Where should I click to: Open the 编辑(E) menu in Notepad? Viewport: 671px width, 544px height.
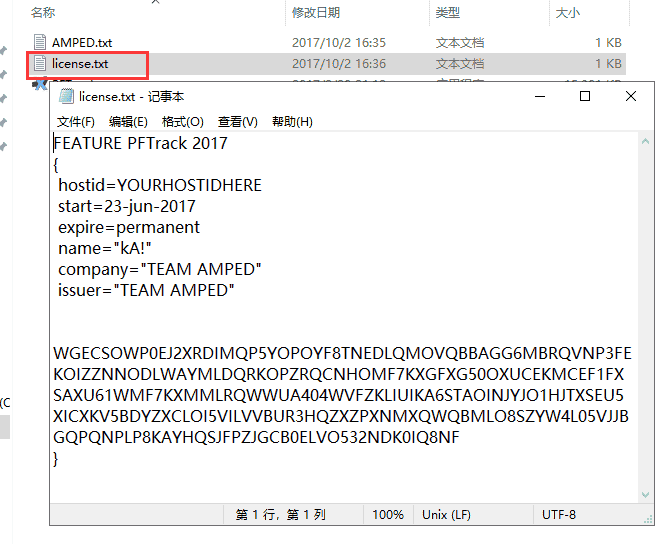pos(128,122)
